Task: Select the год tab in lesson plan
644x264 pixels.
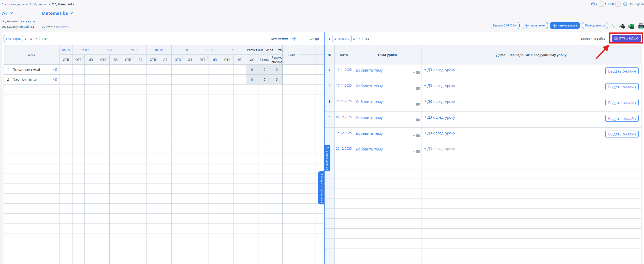Action: [x=367, y=39]
